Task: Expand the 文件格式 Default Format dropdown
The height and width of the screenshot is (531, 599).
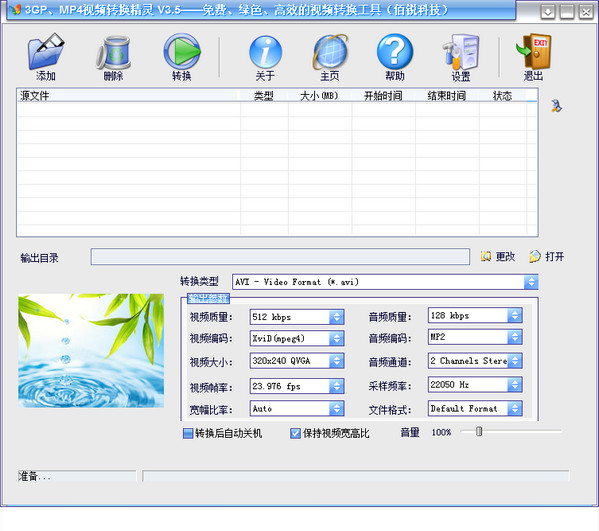Action: pyautogui.click(x=515, y=409)
